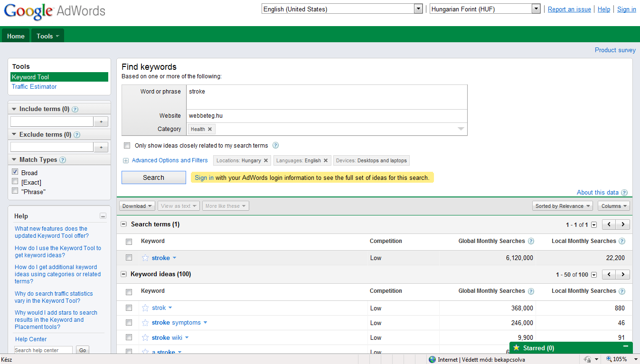Select all in Search terms header checkbox
Image resolution: width=640 pixels, height=364 pixels.
click(129, 242)
